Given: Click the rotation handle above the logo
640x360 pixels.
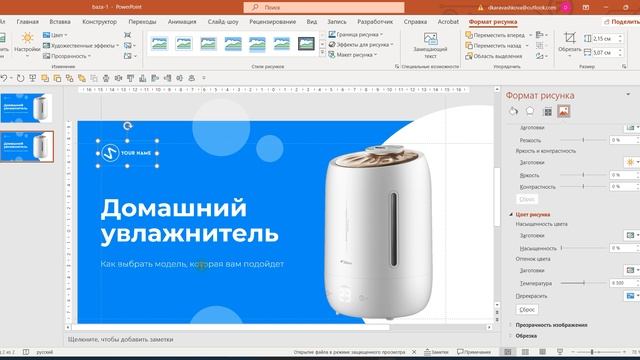Looking at the screenshot, I should (127, 126).
